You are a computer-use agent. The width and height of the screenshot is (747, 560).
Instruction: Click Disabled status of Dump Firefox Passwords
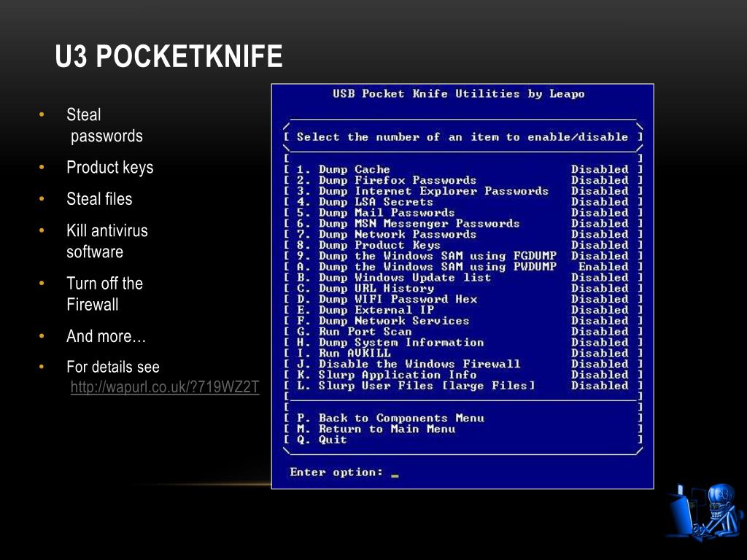[600, 181]
